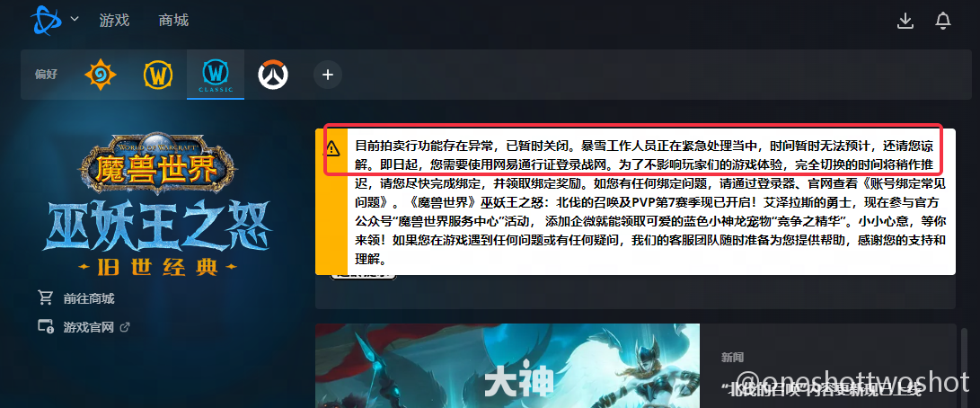Open the 商城 tab

tap(173, 21)
